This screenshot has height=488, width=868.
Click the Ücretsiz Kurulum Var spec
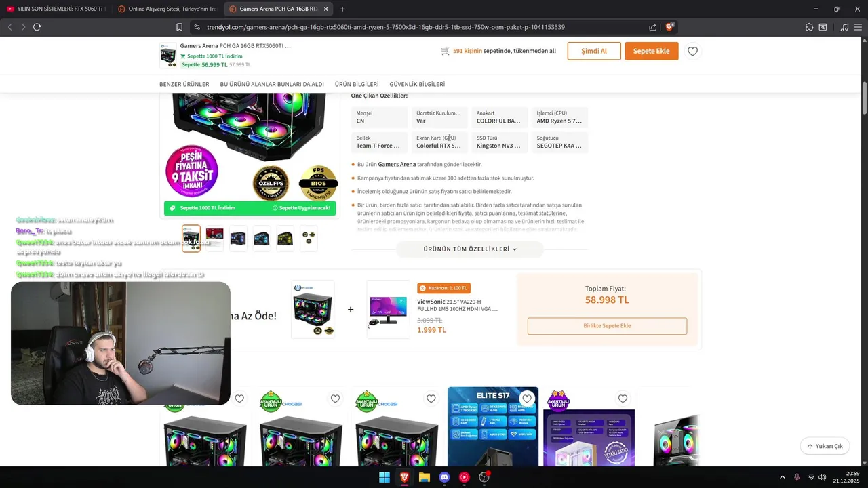[439, 117]
